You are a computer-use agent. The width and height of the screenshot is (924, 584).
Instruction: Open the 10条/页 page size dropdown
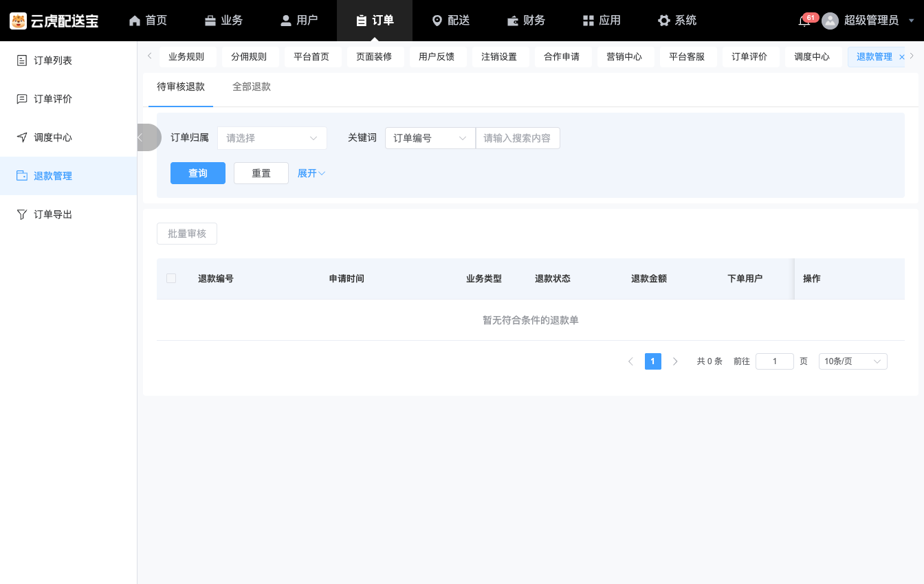click(853, 361)
